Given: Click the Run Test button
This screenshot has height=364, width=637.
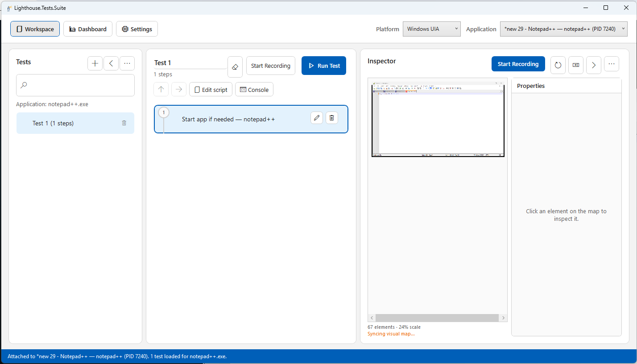Looking at the screenshot, I should 324,66.
